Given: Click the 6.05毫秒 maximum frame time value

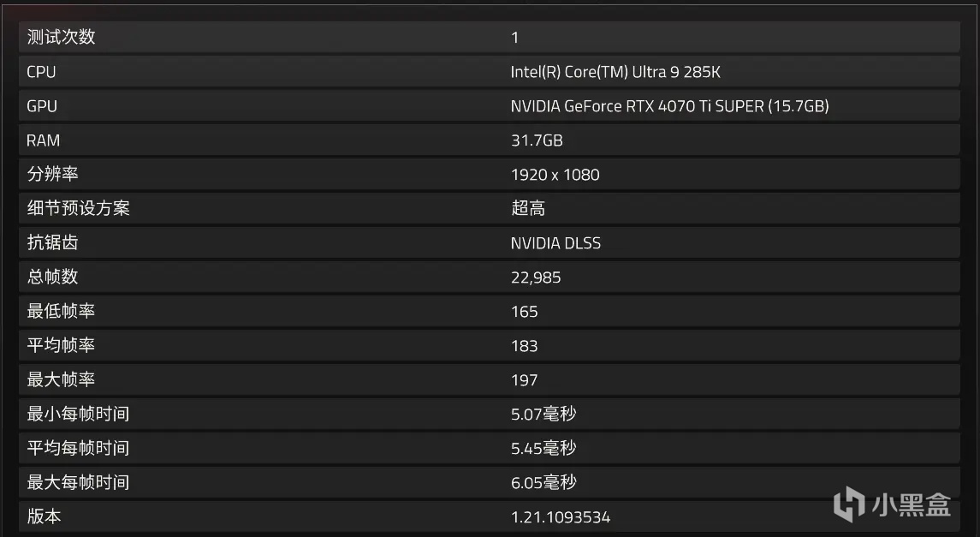Looking at the screenshot, I should pos(543,482).
